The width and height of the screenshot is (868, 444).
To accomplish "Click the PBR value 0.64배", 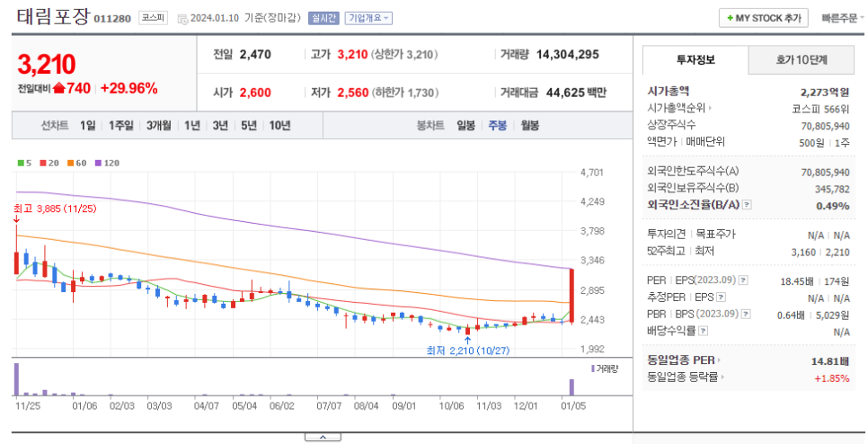I will click(791, 315).
